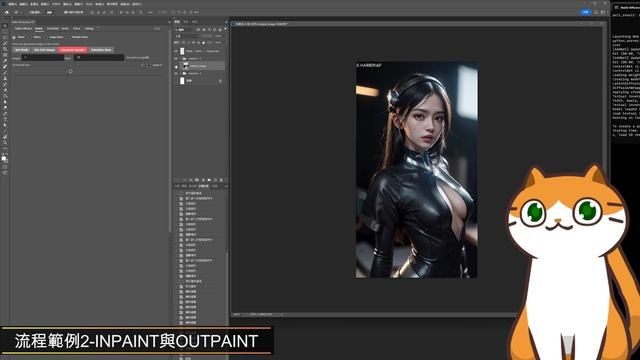Click the Home icon in options bar
This screenshot has width=640, height=360.
pyautogui.click(x=7, y=13)
